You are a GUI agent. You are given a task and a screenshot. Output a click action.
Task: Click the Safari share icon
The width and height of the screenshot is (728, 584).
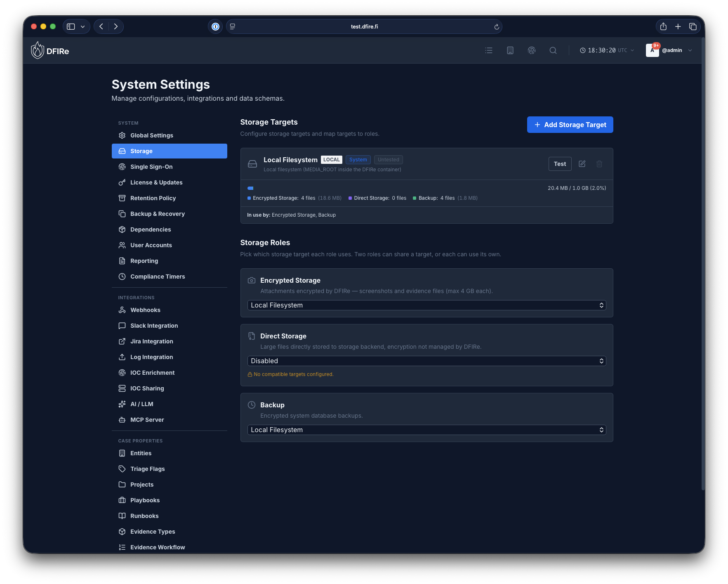[x=663, y=26]
